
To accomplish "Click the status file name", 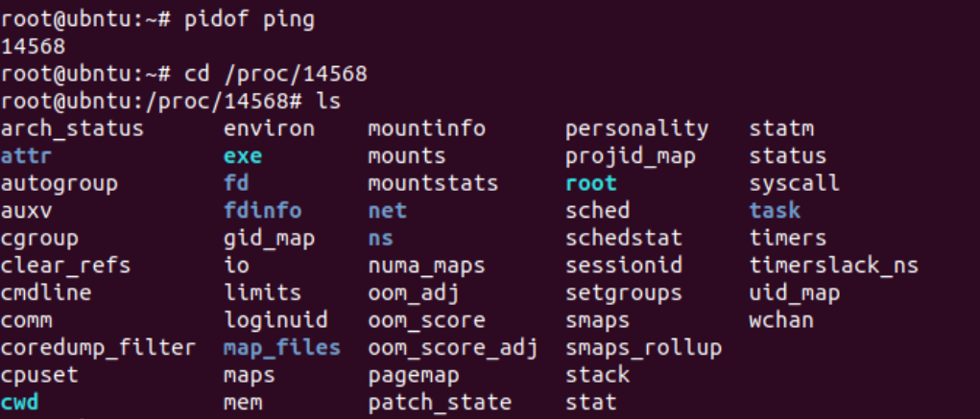I will pyautogui.click(x=787, y=156).
